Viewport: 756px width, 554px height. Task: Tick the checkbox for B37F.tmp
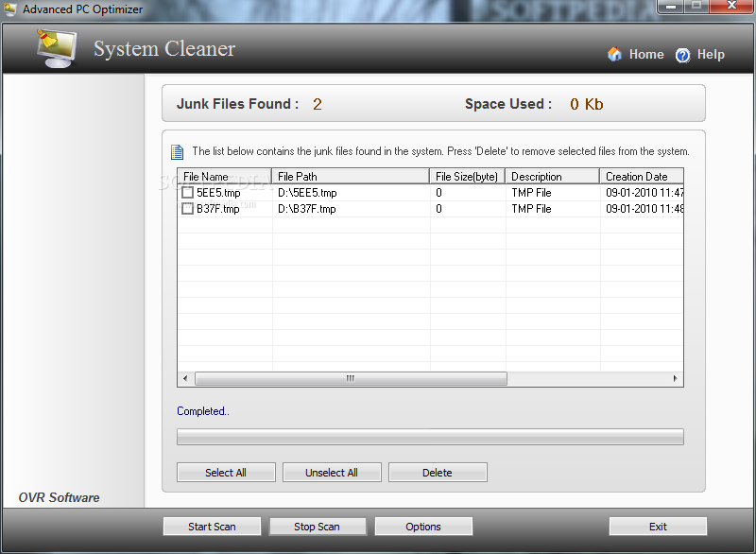(187, 209)
